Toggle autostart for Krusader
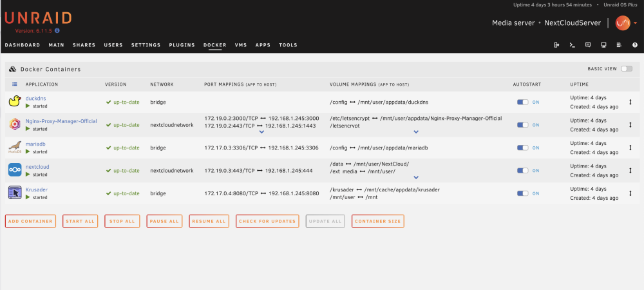The width and height of the screenshot is (644, 290). [522, 193]
